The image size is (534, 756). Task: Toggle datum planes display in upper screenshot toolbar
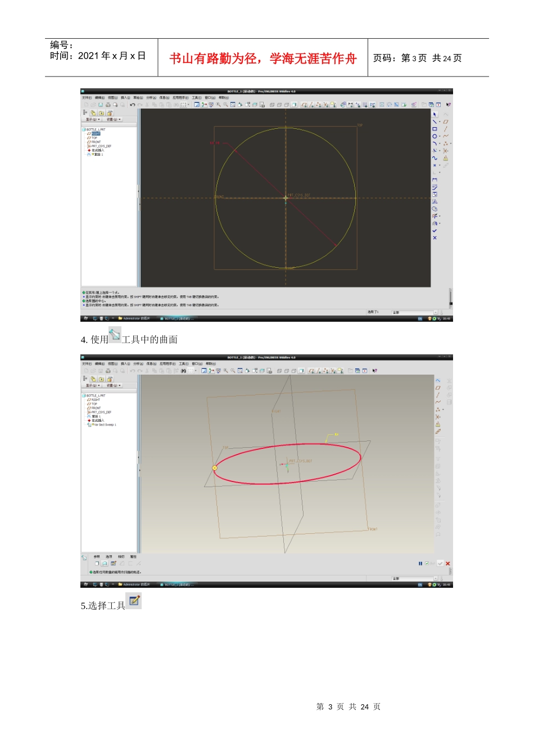point(304,105)
